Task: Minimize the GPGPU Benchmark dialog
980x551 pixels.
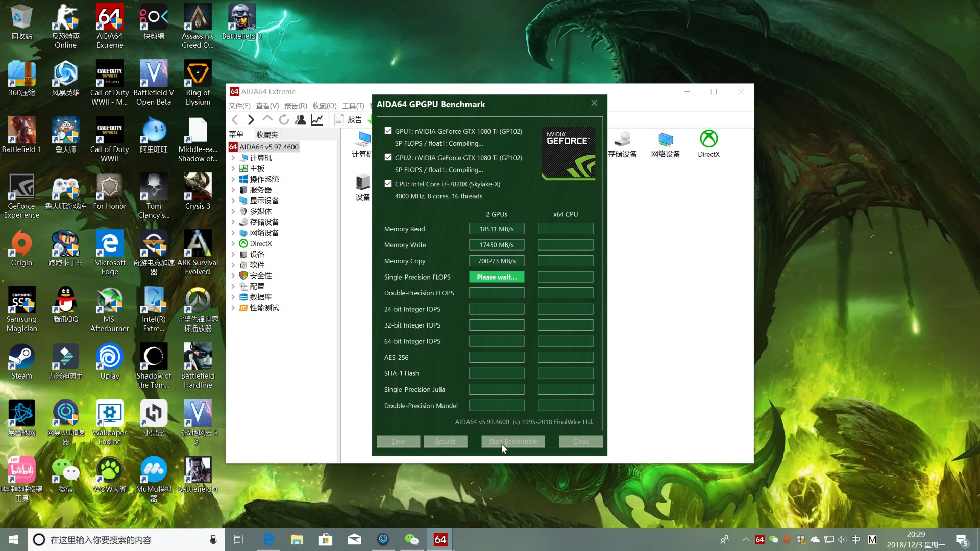Action: pyautogui.click(x=567, y=103)
